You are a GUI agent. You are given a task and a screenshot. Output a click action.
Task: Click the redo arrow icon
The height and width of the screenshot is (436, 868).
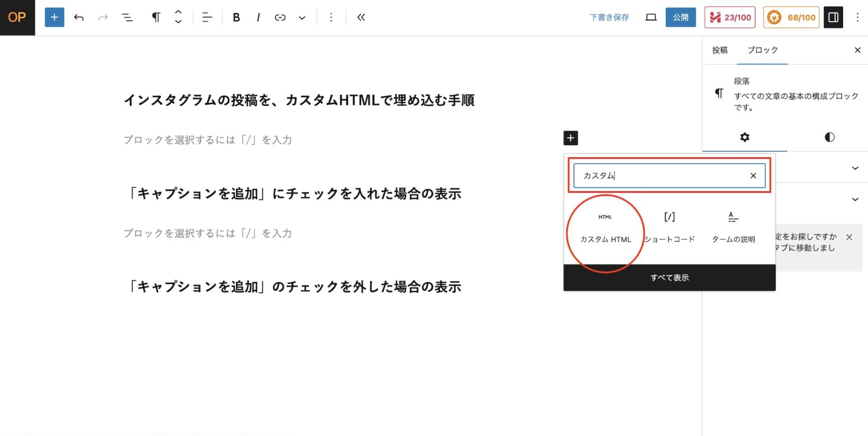(x=103, y=17)
